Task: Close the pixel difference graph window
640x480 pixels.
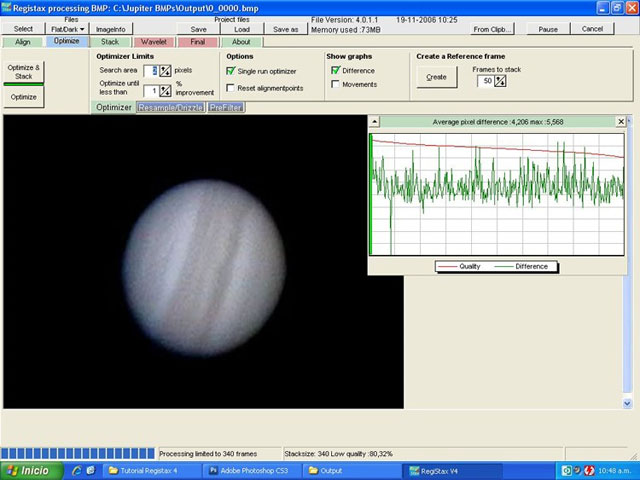Action: tap(620, 121)
